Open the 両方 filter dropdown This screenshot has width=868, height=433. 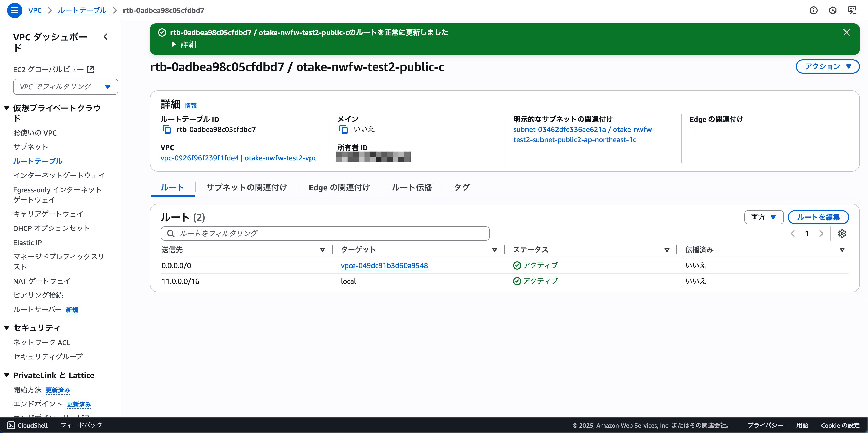point(764,217)
